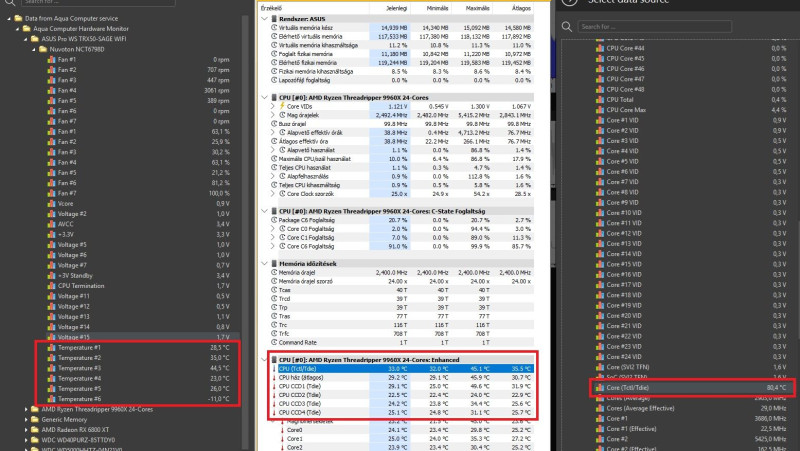
Task: Select Cores (Average) in data source list
Action: (x=691, y=398)
